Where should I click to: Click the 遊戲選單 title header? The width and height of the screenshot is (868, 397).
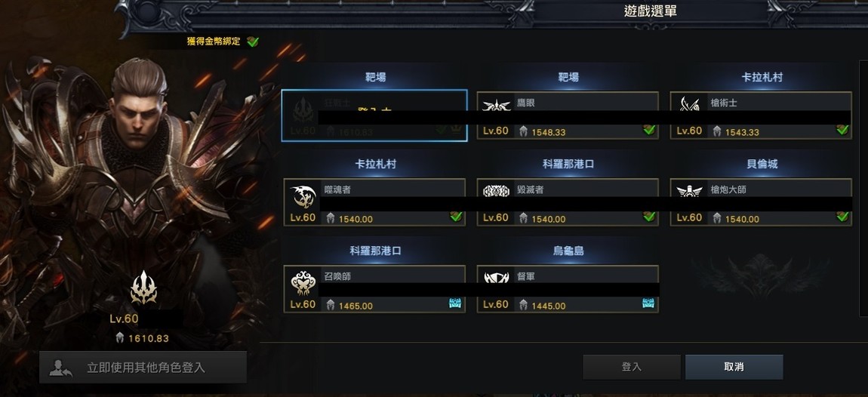click(651, 11)
